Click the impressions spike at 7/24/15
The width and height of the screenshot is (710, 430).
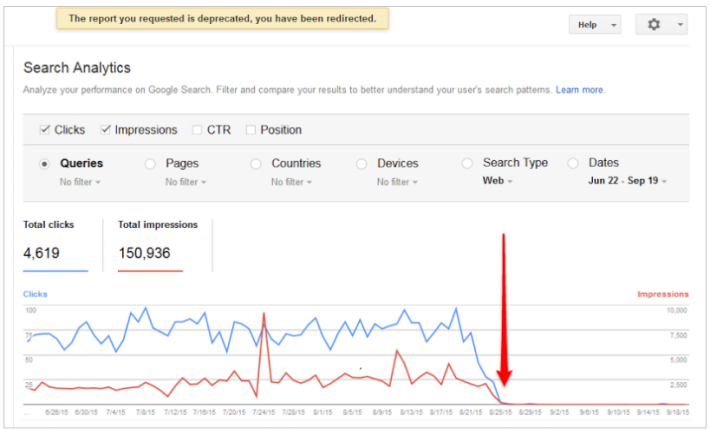click(x=263, y=315)
